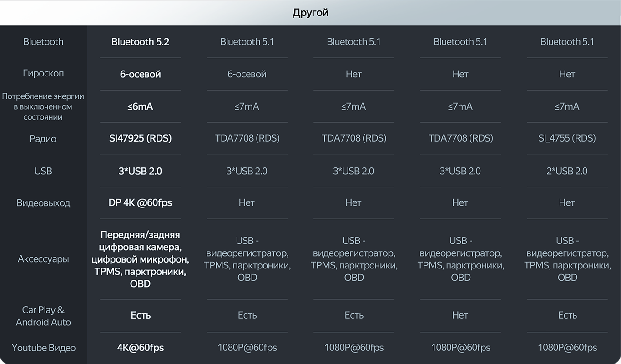
Task: Select the USB row label
Action: 43,171
